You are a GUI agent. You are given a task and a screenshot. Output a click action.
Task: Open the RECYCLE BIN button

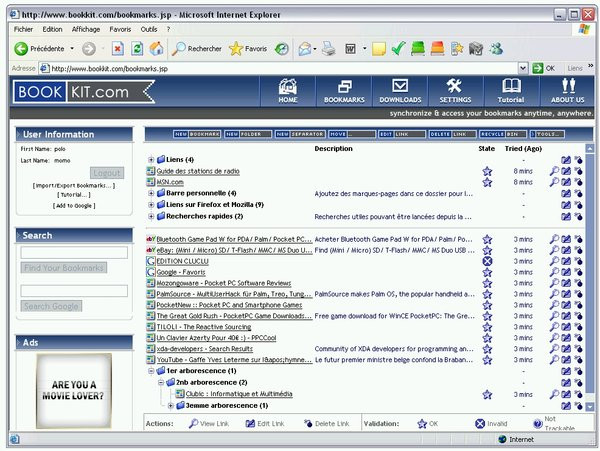click(x=503, y=134)
